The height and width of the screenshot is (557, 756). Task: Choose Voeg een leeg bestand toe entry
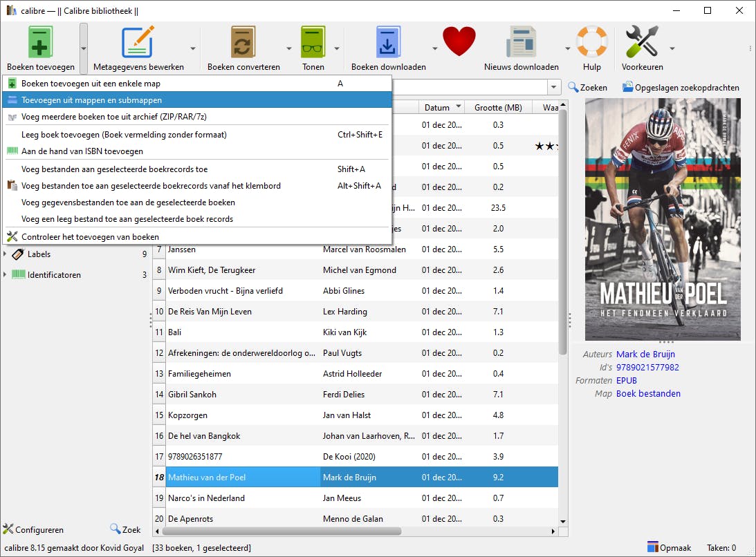pyautogui.click(x=197, y=219)
